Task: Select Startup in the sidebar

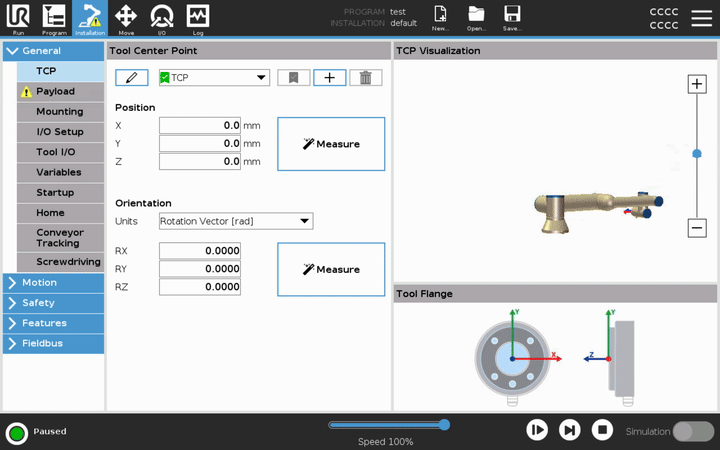Action: tap(60, 192)
